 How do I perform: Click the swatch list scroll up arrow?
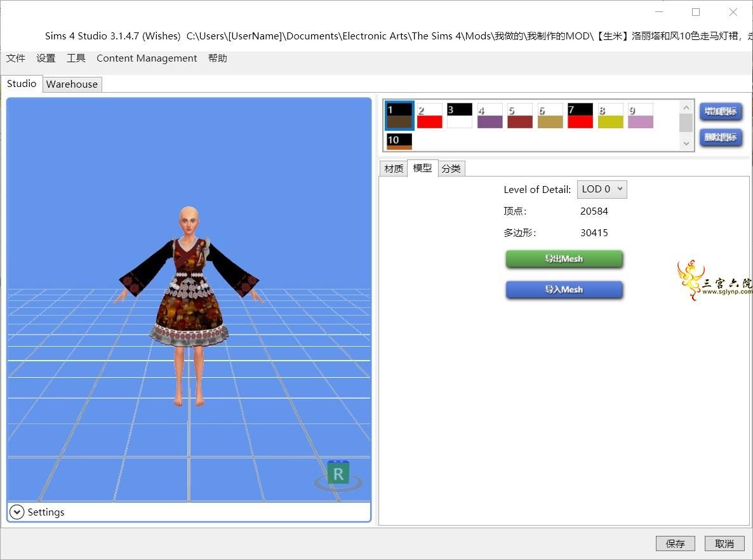(x=686, y=107)
